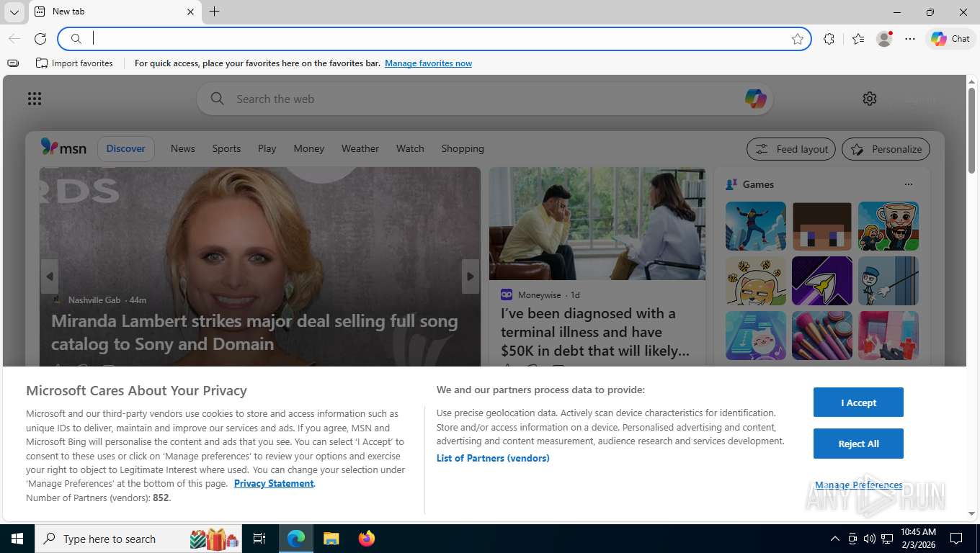Click Copilot icon in search box
This screenshot has width=980, height=553.
tap(755, 99)
